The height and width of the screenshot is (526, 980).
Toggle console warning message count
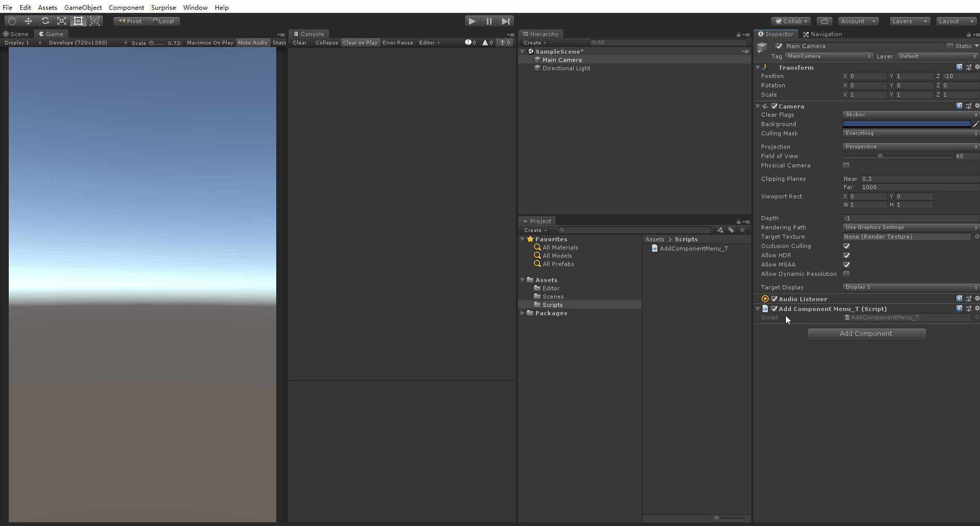(487, 42)
